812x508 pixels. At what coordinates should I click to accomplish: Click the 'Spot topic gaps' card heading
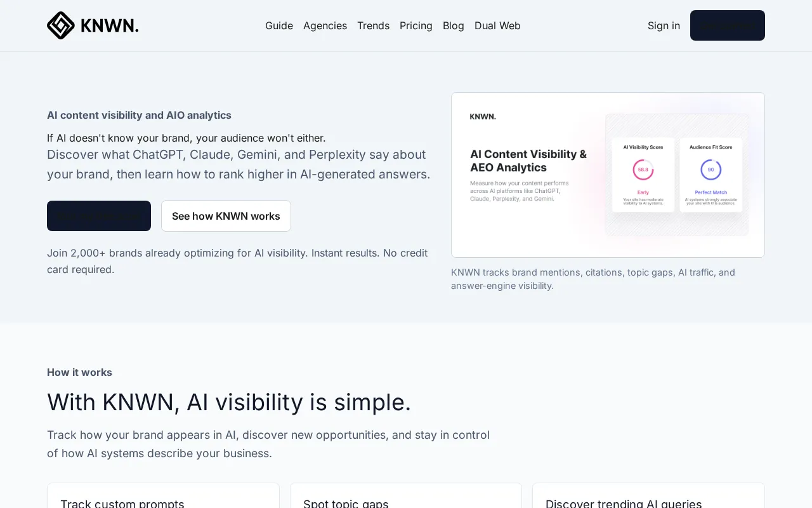[x=346, y=504]
